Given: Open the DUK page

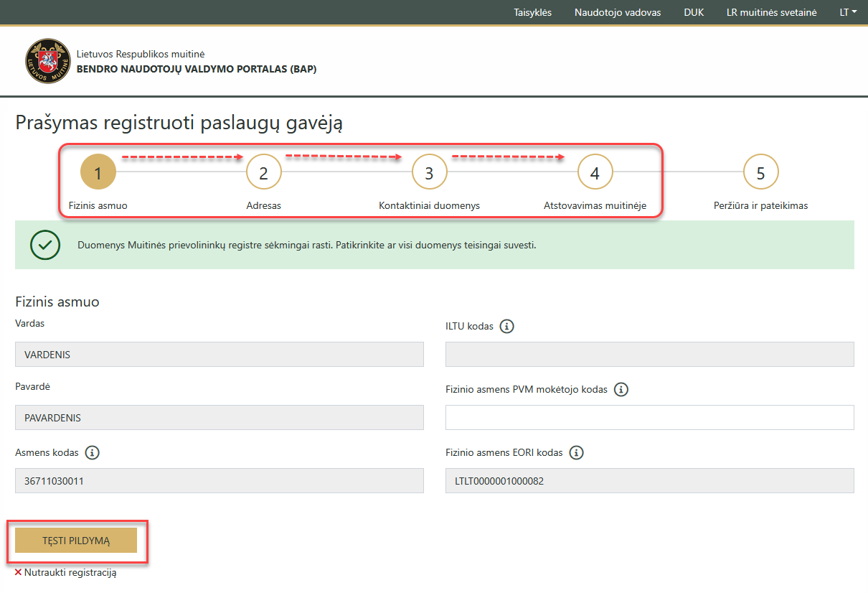Looking at the screenshot, I should pos(693,12).
